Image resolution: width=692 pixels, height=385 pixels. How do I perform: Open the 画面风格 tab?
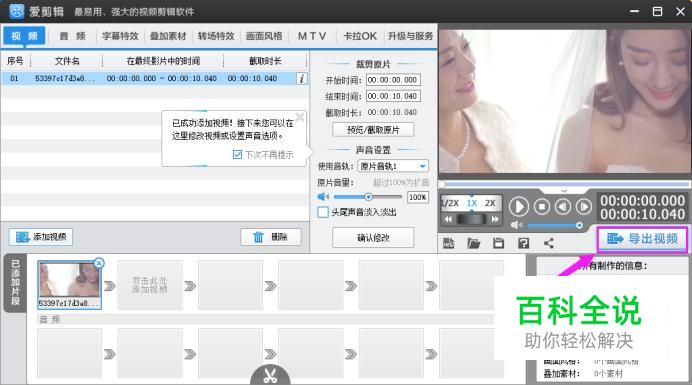264,36
